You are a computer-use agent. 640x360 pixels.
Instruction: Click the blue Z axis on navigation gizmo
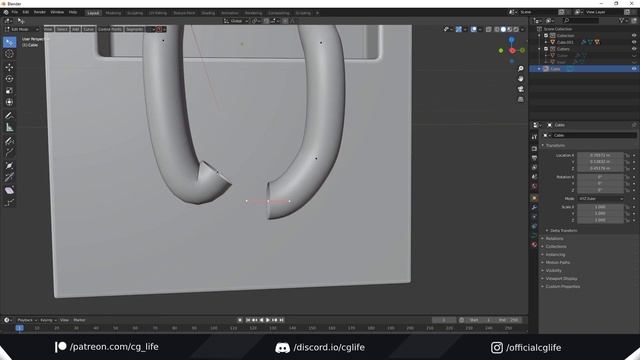(x=511, y=40)
